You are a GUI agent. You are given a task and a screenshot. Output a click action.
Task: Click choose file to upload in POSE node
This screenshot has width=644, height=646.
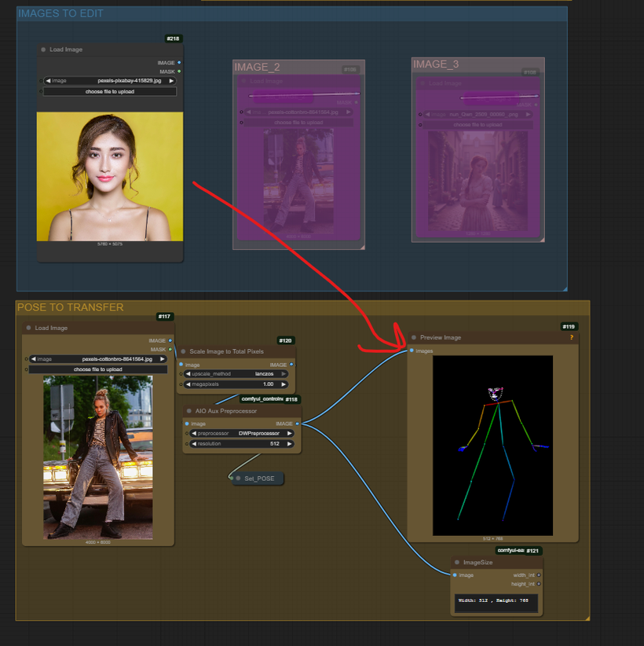(x=98, y=369)
